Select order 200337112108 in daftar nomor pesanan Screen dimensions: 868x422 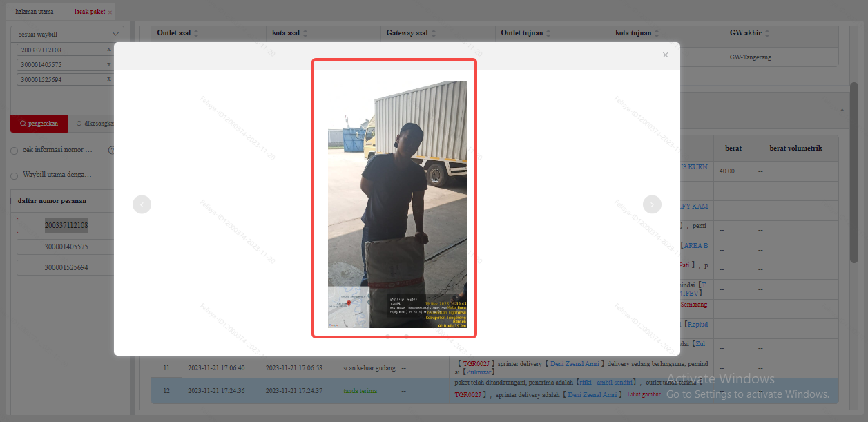66,226
